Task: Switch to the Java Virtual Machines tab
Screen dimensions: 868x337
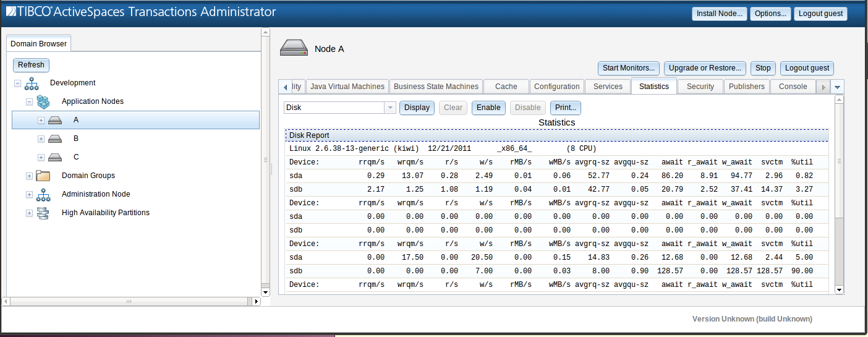Action: coord(347,87)
